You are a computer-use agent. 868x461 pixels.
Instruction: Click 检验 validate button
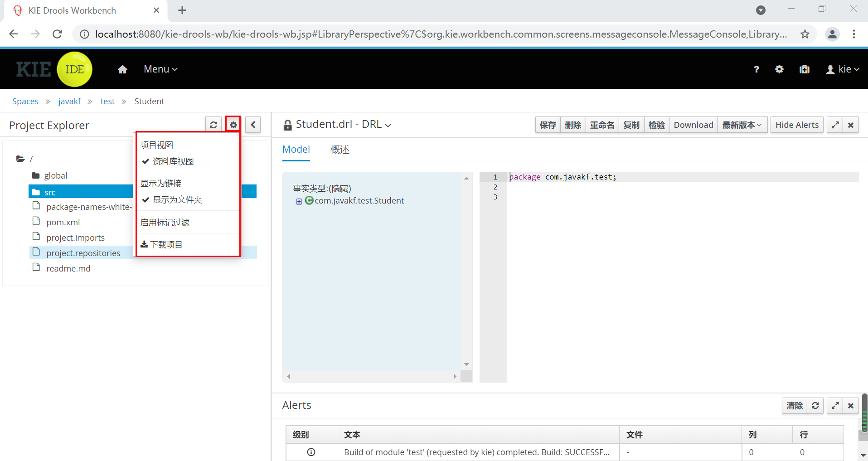[657, 125]
